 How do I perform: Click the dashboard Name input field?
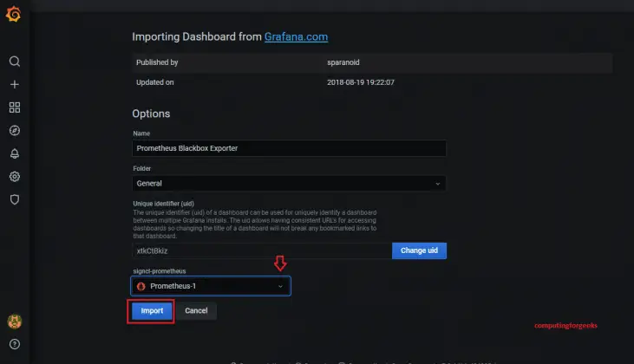289,148
